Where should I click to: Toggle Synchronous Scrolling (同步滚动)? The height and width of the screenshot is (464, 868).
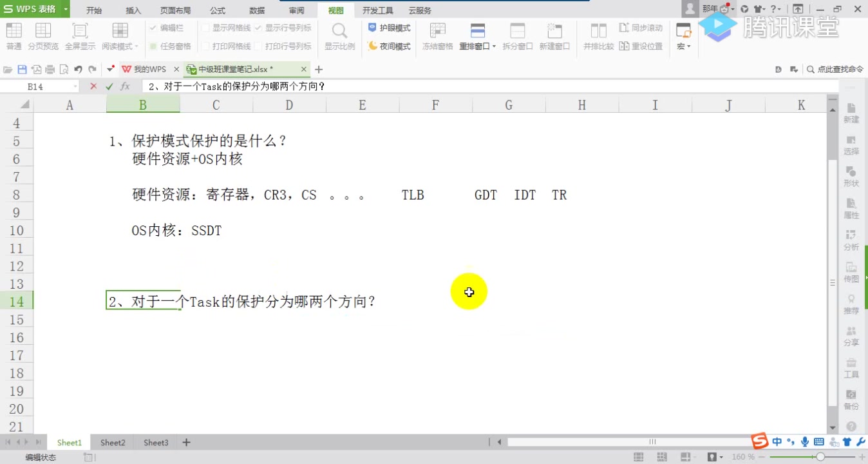coord(641,28)
